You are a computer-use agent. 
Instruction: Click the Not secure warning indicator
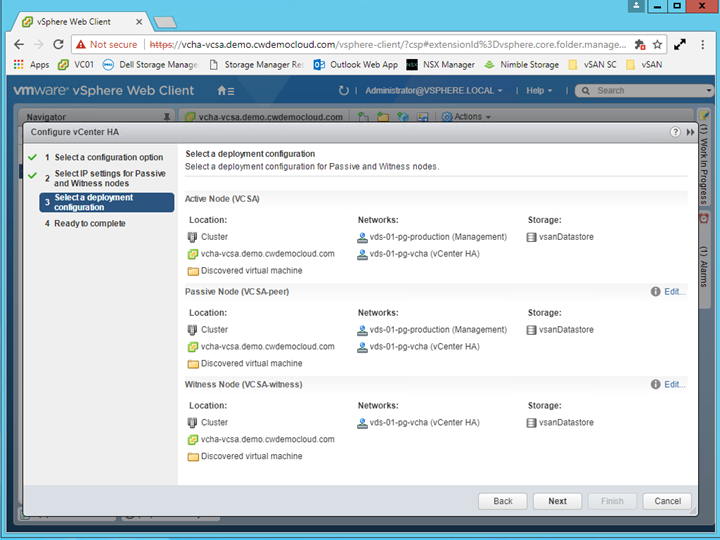click(x=107, y=45)
